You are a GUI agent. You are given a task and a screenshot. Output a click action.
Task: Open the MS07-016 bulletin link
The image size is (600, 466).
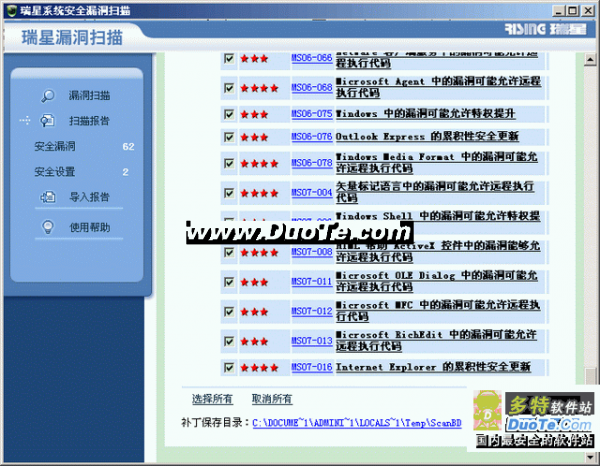(x=312, y=367)
